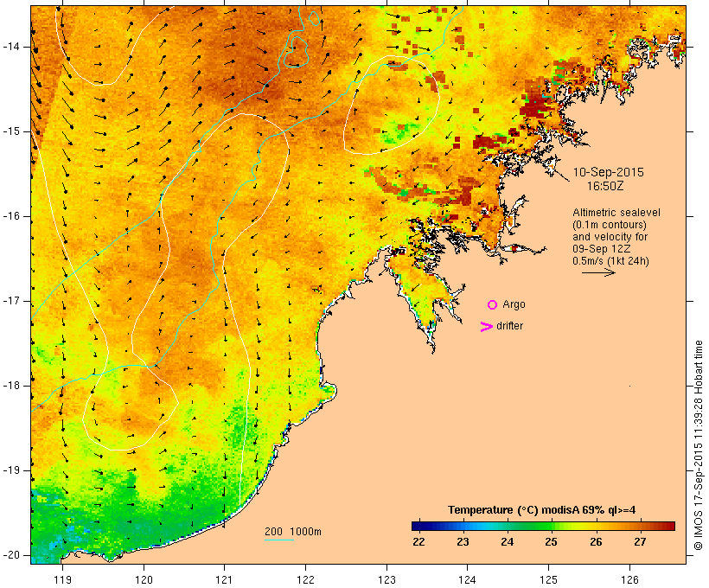Click the magenta drifter legend symbol
This screenshot has width=709, height=588.
click(x=487, y=327)
